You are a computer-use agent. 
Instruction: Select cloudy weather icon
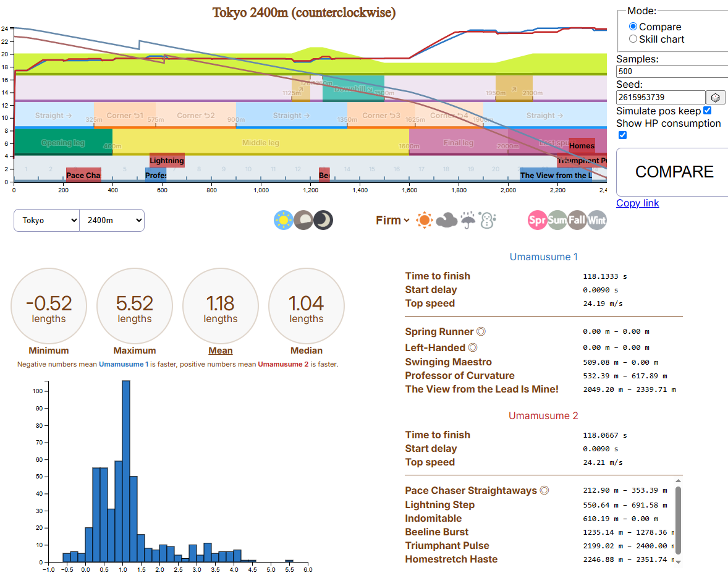pyautogui.click(x=447, y=220)
